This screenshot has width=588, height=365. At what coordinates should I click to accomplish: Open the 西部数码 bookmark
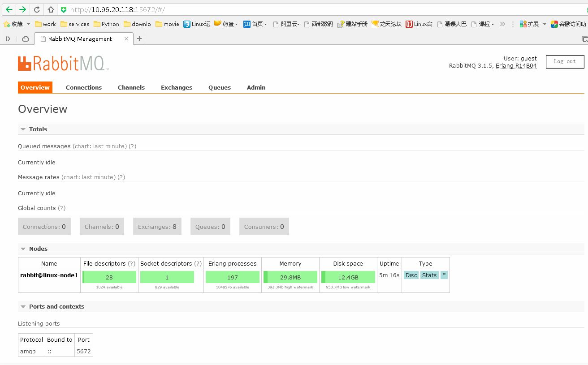[318, 24]
